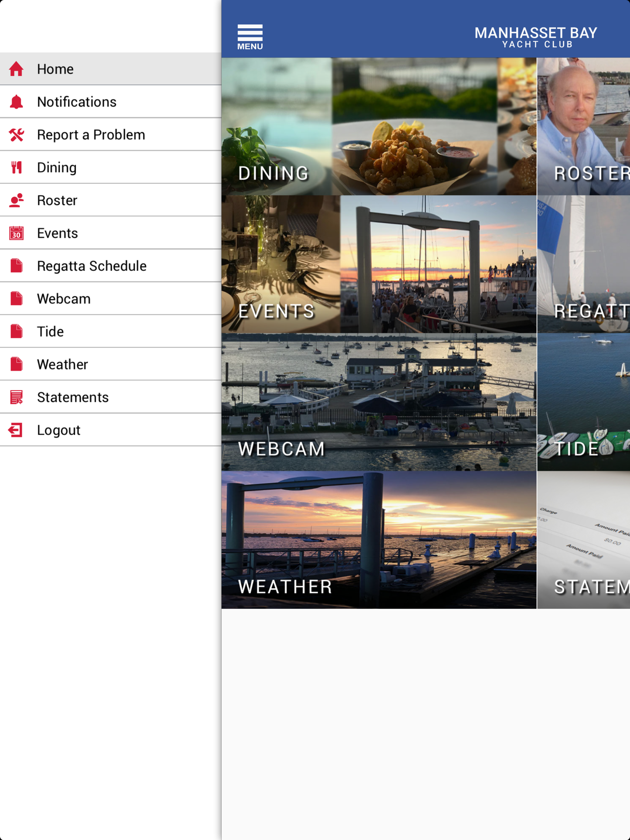This screenshot has height=840, width=630.
Task: Click the Events calendar icon
Action: [16, 233]
